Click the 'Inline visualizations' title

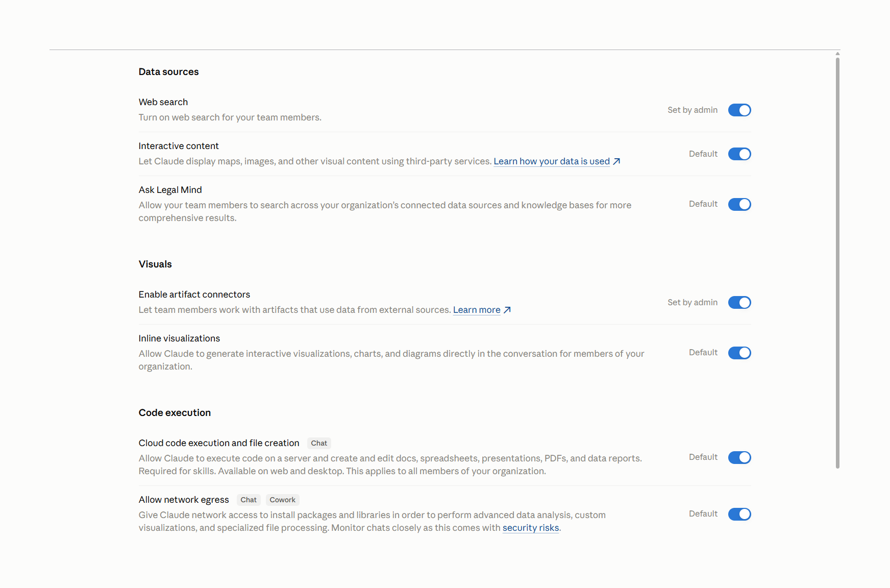[179, 338]
